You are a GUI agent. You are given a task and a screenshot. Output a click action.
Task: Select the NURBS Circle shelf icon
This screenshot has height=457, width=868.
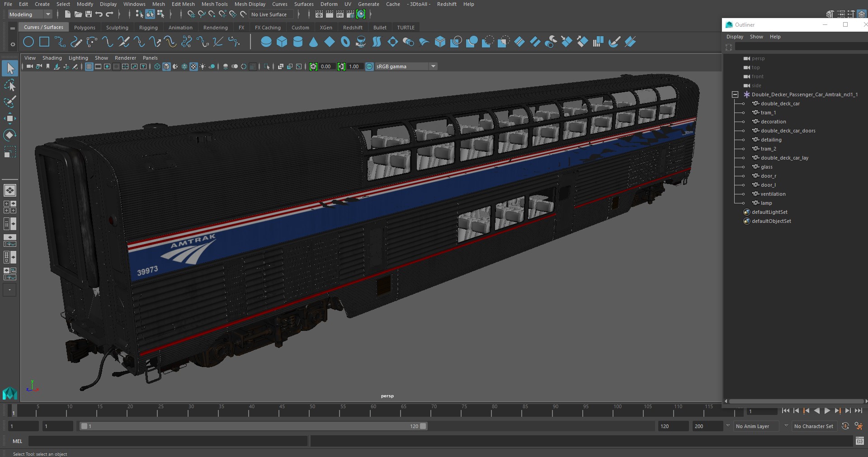tap(28, 42)
